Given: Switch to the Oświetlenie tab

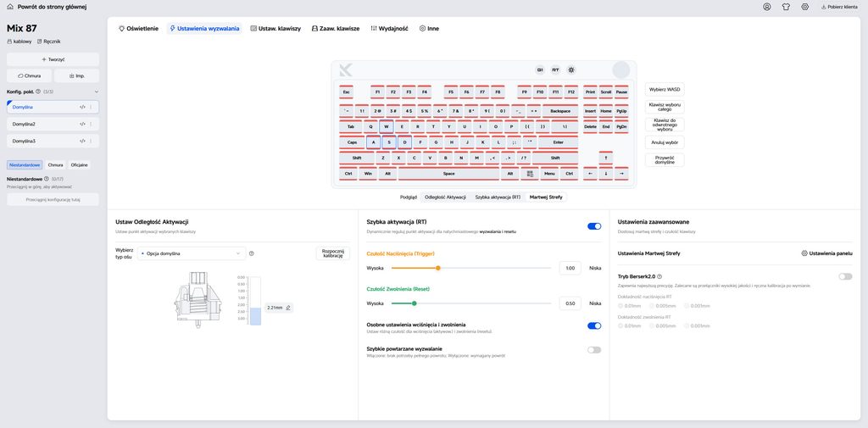Looking at the screenshot, I should click(x=139, y=28).
